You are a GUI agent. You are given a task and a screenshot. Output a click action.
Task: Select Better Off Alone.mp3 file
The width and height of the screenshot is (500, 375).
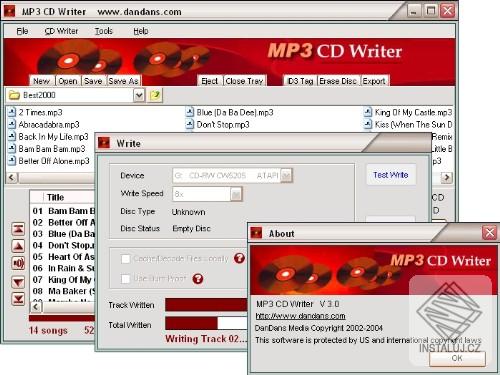pos(49,161)
